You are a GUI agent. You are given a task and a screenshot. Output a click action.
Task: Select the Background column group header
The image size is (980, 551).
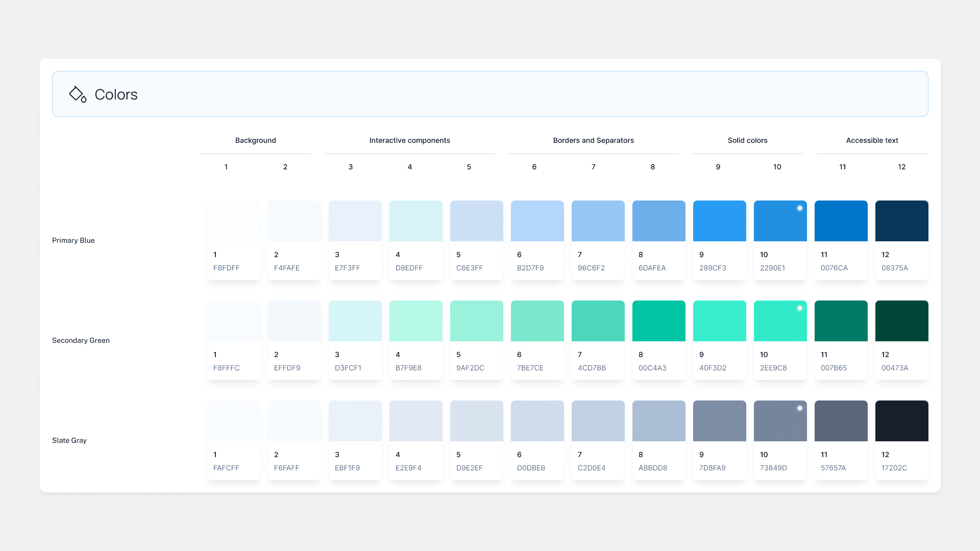pyautogui.click(x=255, y=140)
